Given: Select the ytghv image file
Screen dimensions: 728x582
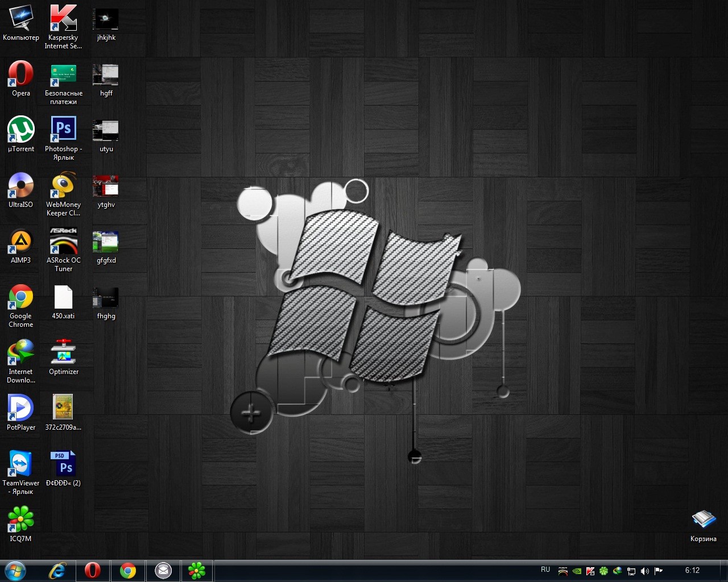Looking at the screenshot, I should click(x=106, y=191).
